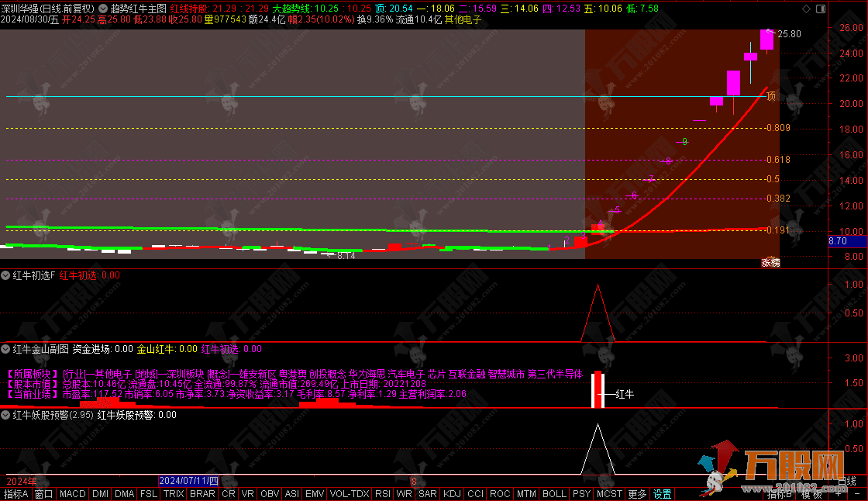
Task: Select the VR indicator tab
Action: 248,494
